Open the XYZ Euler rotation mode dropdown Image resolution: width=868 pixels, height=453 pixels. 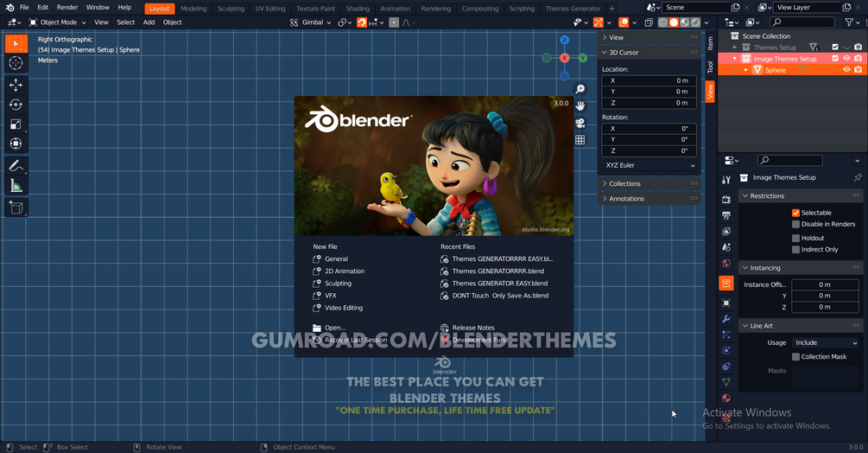tap(649, 166)
